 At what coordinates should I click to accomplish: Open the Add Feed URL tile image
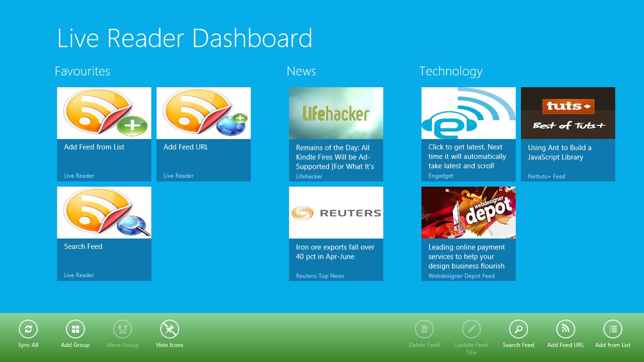pos(204,113)
